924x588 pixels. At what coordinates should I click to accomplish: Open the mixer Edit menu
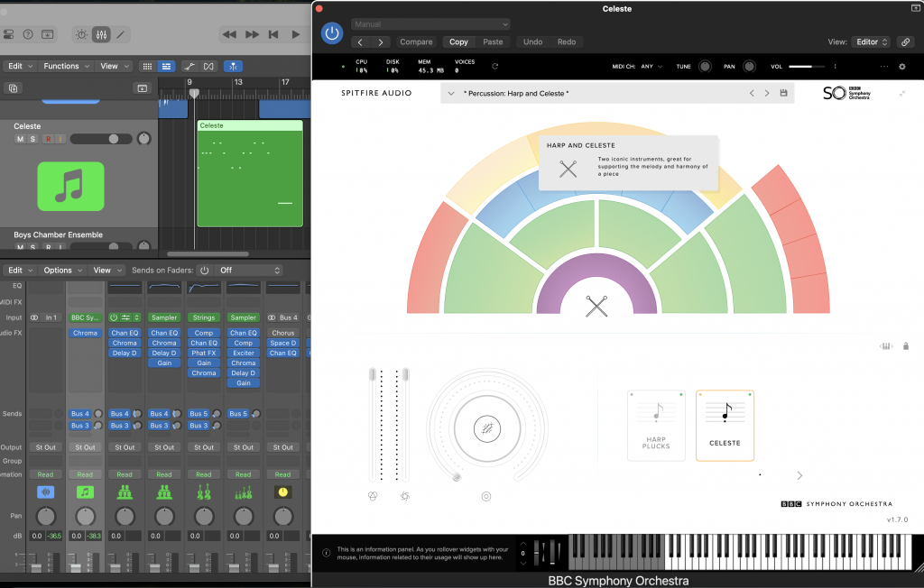(x=20, y=271)
